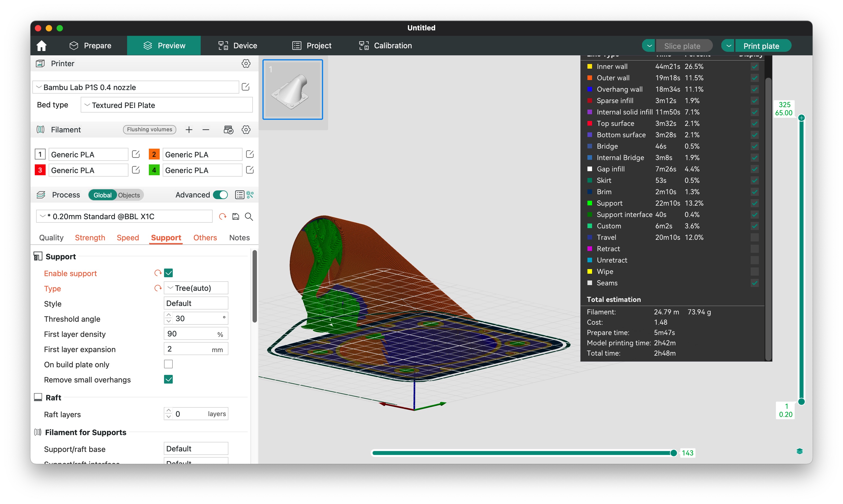The height and width of the screenshot is (504, 843).
Task: Reset Enable support to default value
Action: [158, 273]
